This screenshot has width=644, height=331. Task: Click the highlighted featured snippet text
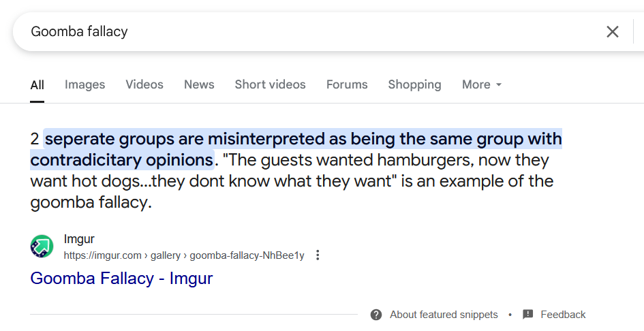(x=296, y=149)
